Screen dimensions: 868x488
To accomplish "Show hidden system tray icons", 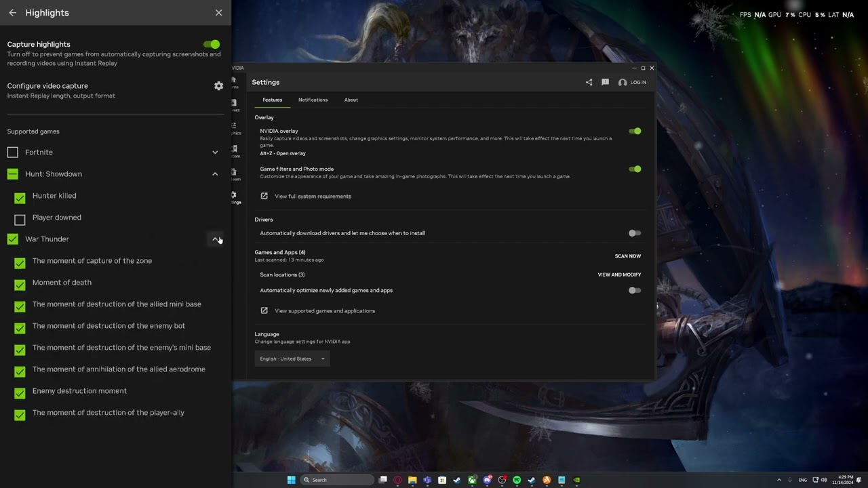I will click(x=779, y=480).
